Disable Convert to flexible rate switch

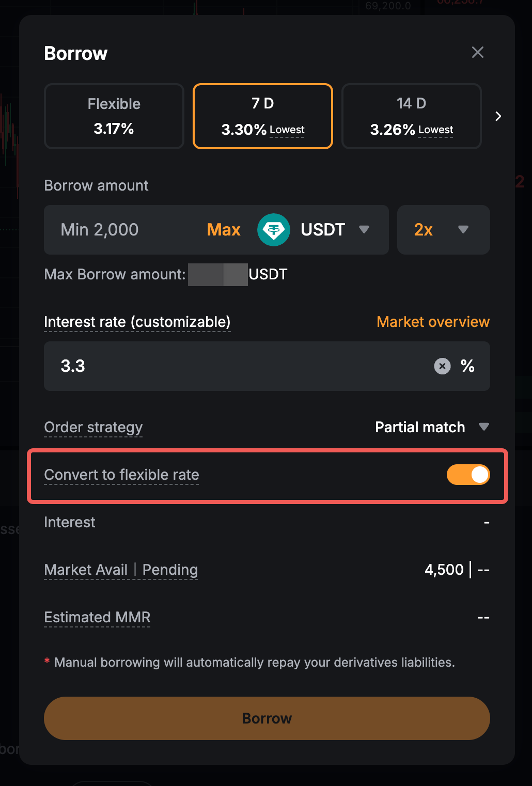(x=468, y=475)
